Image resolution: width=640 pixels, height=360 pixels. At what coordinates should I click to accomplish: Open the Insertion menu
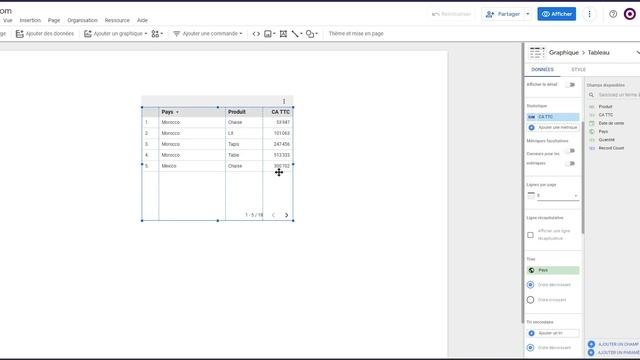pos(30,20)
